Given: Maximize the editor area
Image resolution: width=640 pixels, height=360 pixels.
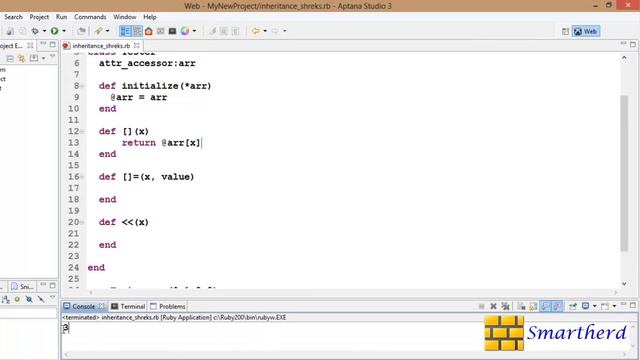Looking at the screenshot, I should click(x=633, y=44).
